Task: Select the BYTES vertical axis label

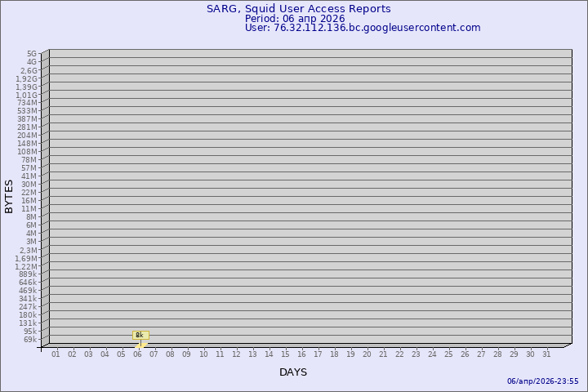Action: [x=9, y=196]
